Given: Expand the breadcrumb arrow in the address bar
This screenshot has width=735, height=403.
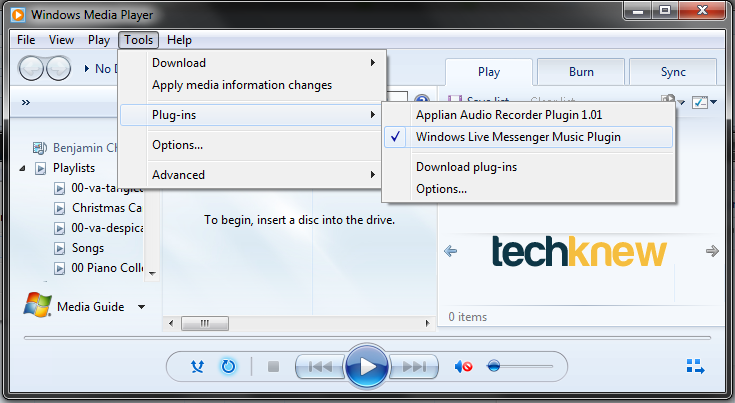Looking at the screenshot, I should 87,68.
